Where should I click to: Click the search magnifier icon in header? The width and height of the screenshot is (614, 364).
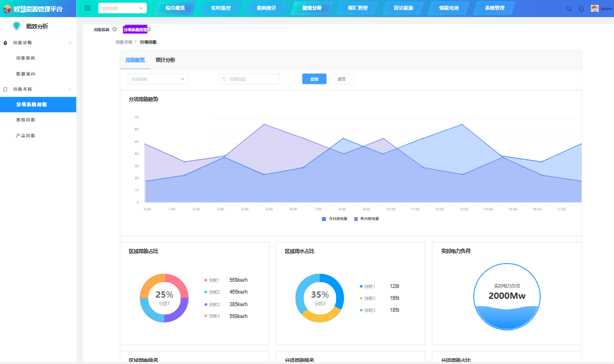pyautogui.click(x=569, y=9)
